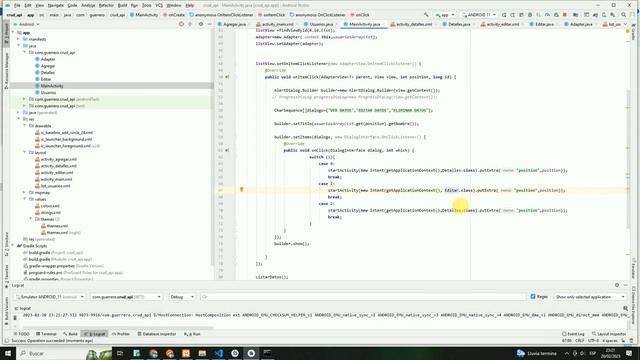Click the Profile app gauge icon in the toolbar
Screen dimensions: 640x360
547,15
